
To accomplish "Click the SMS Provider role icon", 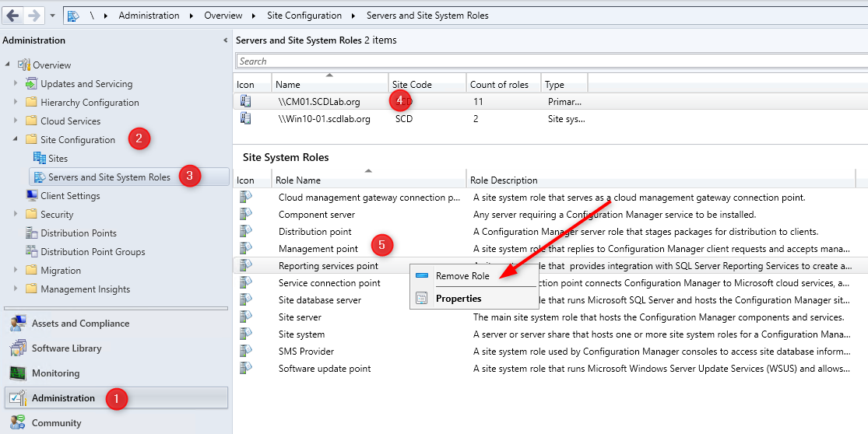I will coord(246,351).
